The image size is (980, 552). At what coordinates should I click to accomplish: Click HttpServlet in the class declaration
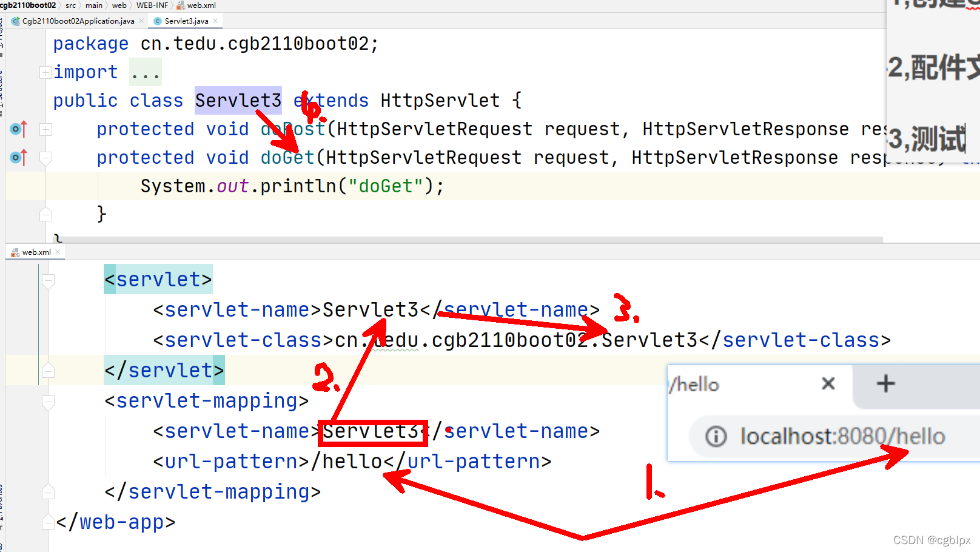[441, 101]
